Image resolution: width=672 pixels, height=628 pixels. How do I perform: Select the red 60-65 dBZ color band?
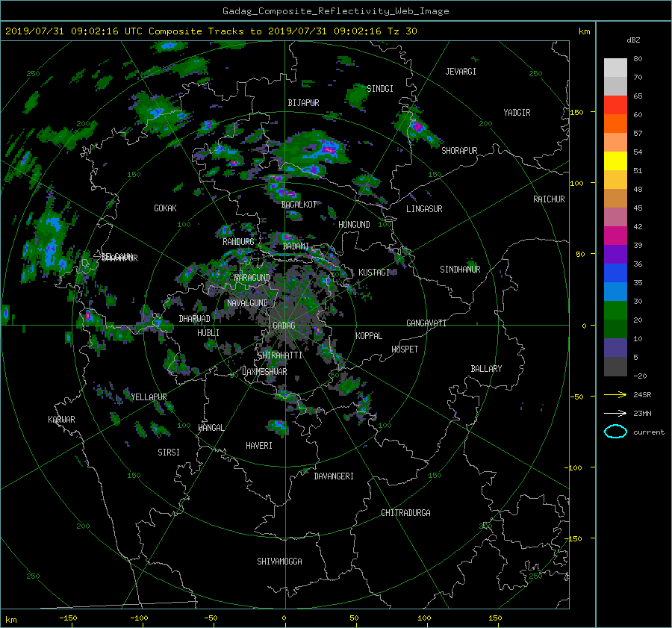pyautogui.click(x=615, y=105)
